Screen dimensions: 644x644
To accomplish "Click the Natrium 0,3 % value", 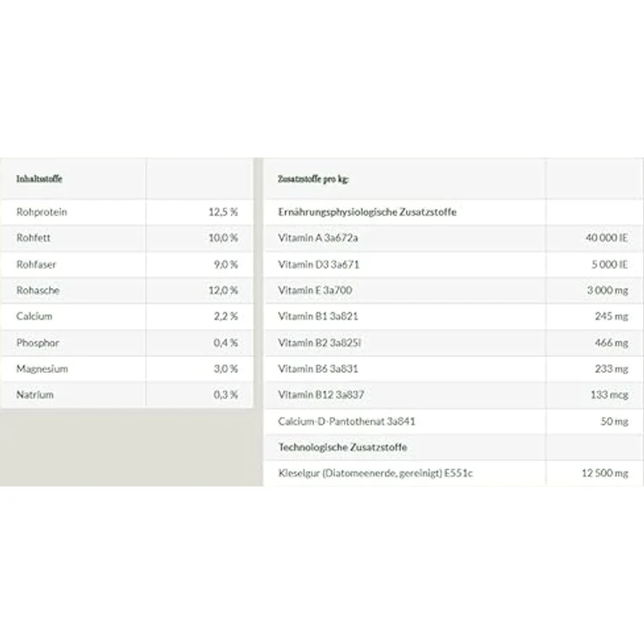I will pos(226,395).
